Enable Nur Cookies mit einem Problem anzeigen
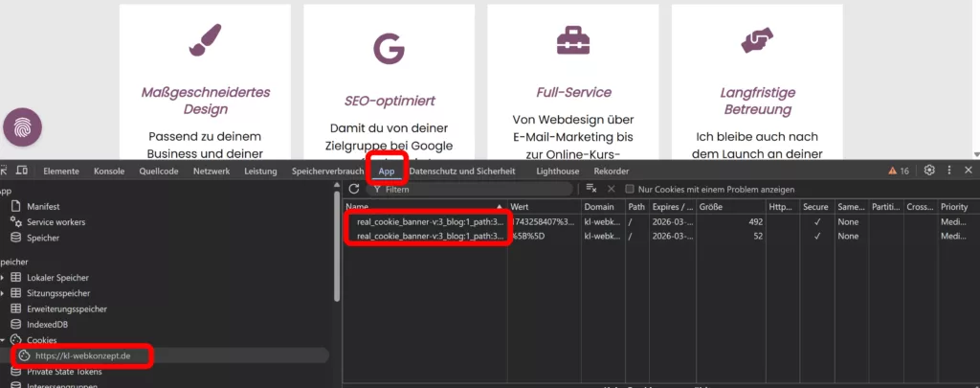 click(x=630, y=189)
